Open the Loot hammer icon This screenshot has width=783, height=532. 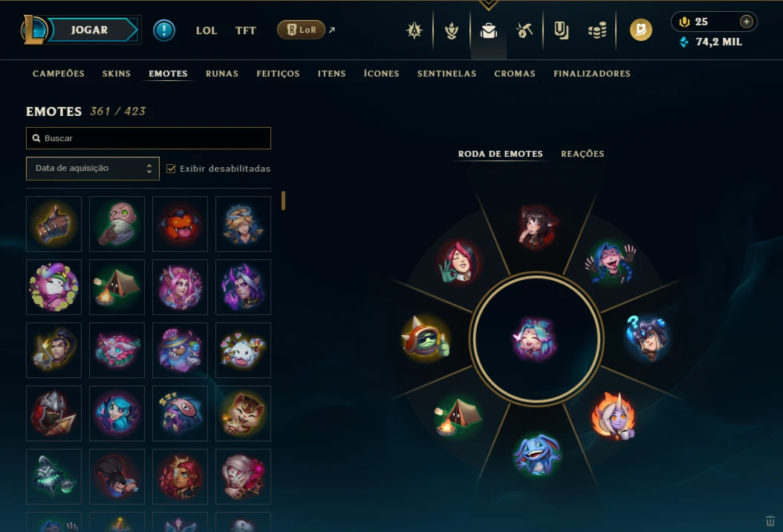524,30
